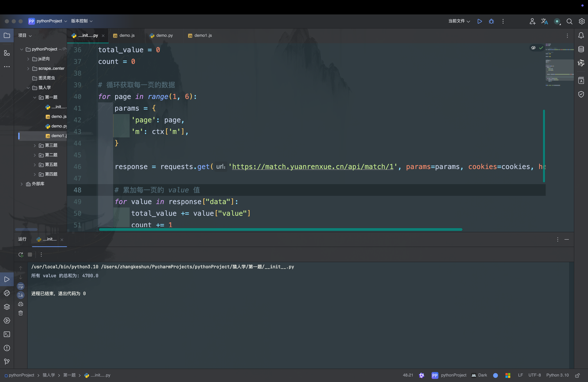Open the Git version control sidebar icon
This screenshot has height=382, width=588.
(x=7, y=362)
